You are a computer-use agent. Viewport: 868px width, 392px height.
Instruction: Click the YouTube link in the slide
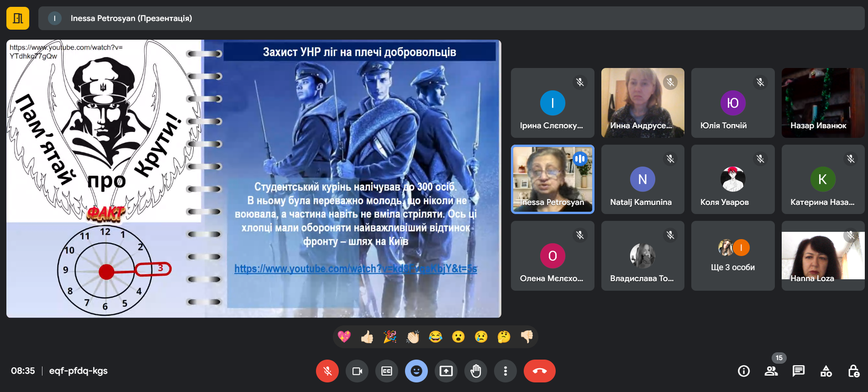tap(356, 269)
